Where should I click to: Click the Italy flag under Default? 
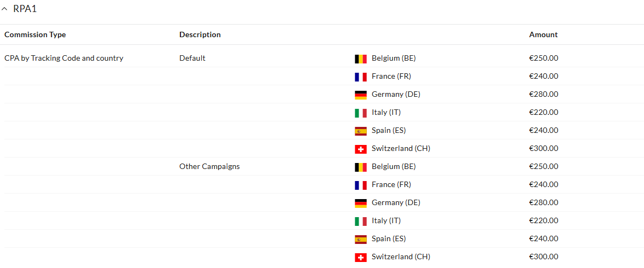[360, 113]
